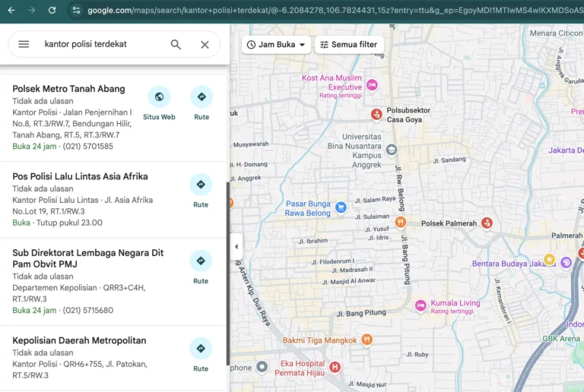Get Rute to Pos Polisi Lalu Lintas

pos(201,190)
